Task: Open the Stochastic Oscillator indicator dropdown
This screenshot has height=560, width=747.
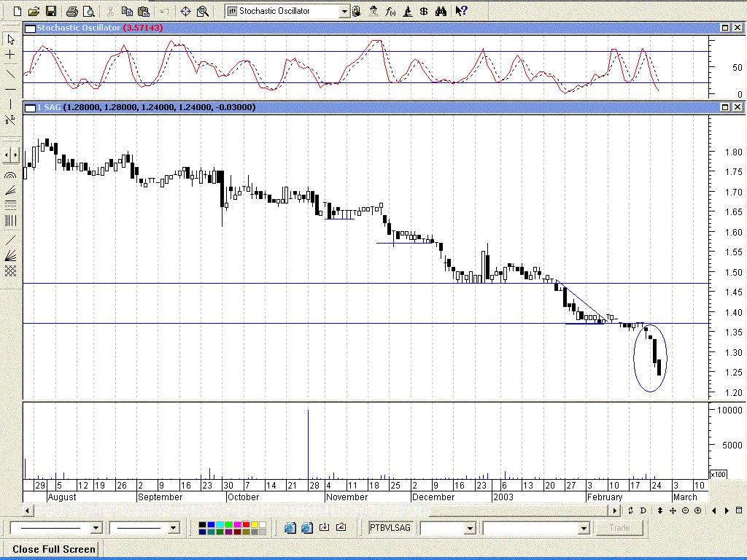Action: [x=344, y=12]
